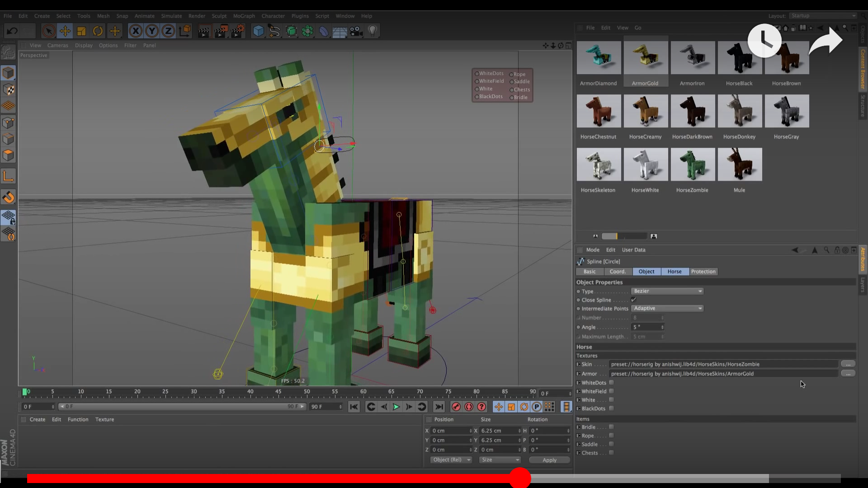This screenshot has width=868, height=488.
Task: Activate the Scale tool
Action: (x=81, y=31)
